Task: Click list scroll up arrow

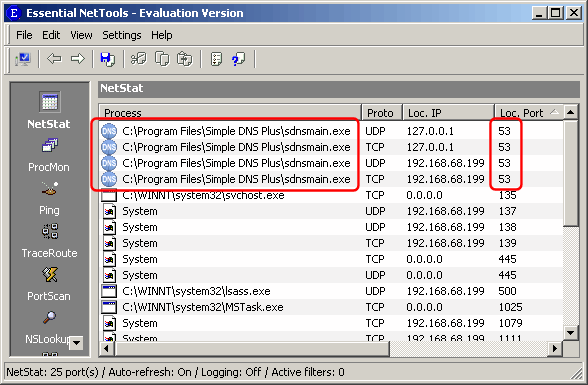Action: (x=571, y=112)
